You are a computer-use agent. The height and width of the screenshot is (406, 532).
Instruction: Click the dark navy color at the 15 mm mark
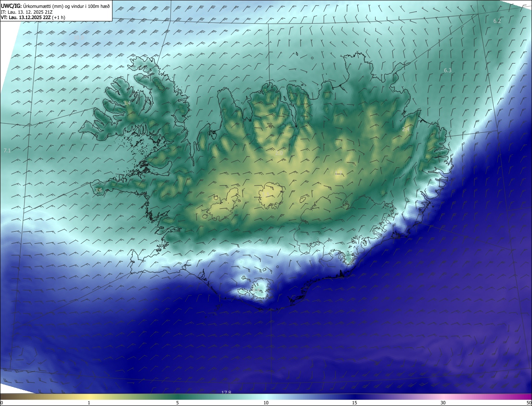click(x=355, y=397)
